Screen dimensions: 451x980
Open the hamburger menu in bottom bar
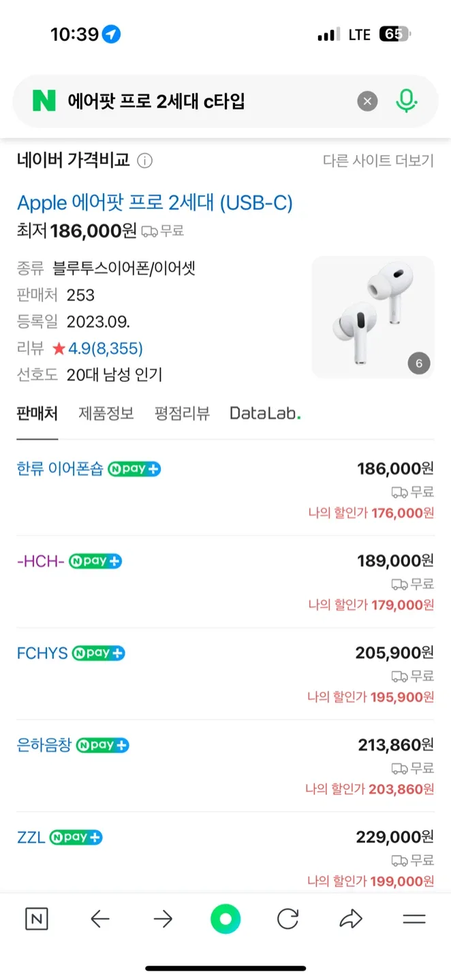(x=414, y=919)
